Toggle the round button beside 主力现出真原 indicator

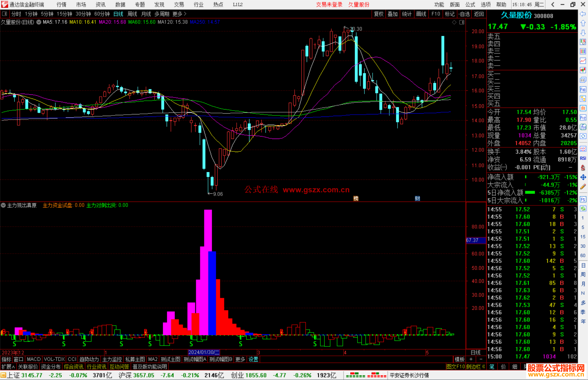point(3,205)
